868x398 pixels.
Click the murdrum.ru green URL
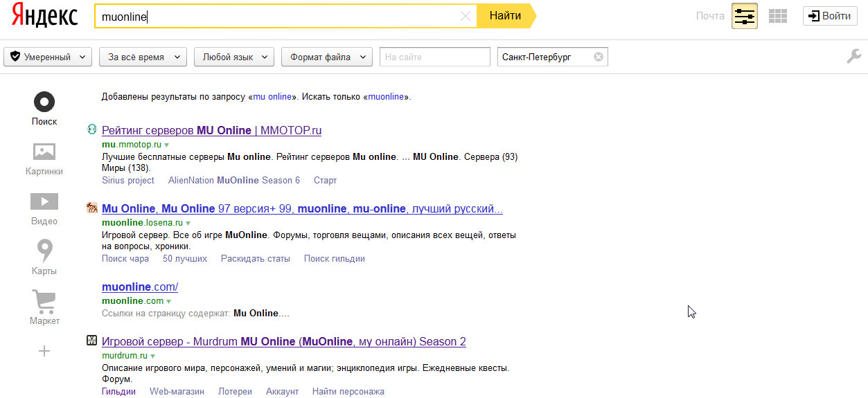(x=124, y=356)
